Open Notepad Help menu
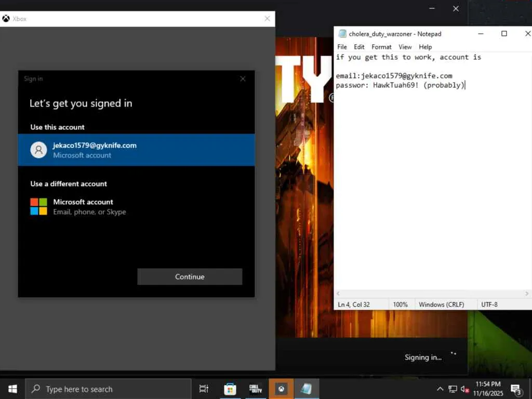 pyautogui.click(x=425, y=47)
